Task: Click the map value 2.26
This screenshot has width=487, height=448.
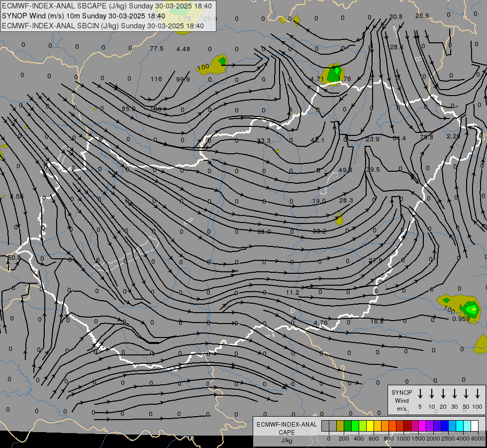Action: pyautogui.click(x=454, y=136)
